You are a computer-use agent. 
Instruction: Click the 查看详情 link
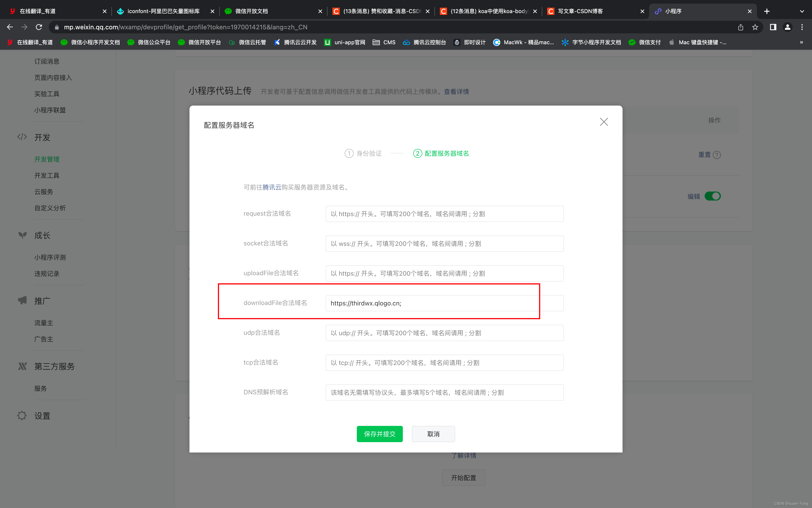[x=456, y=92]
